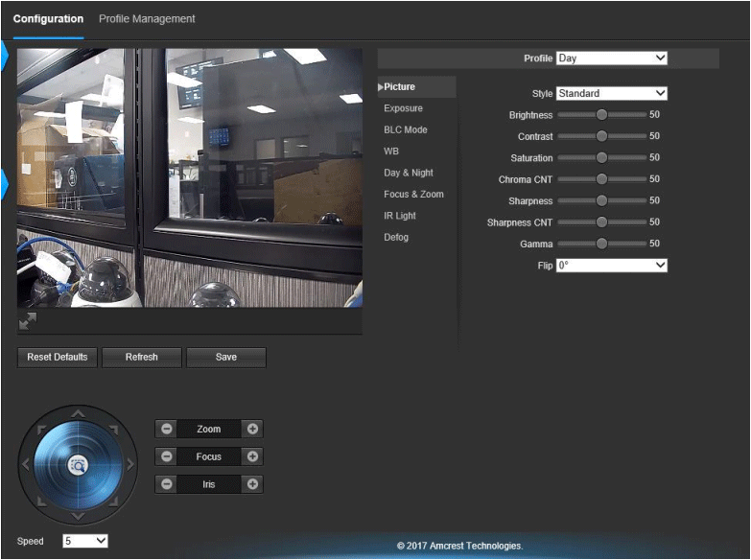Click the magnifier icon in PTZ center
751x560 pixels.
click(78, 465)
